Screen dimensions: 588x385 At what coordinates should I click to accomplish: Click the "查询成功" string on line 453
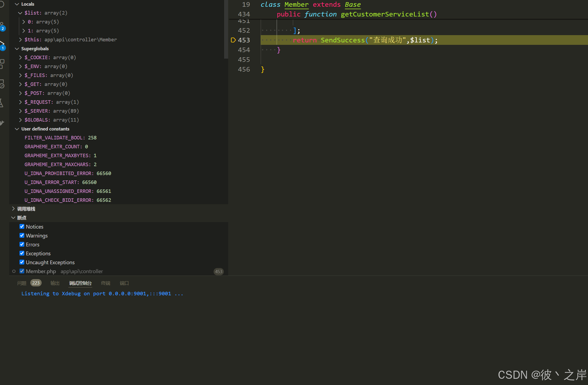[x=388, y=40]
